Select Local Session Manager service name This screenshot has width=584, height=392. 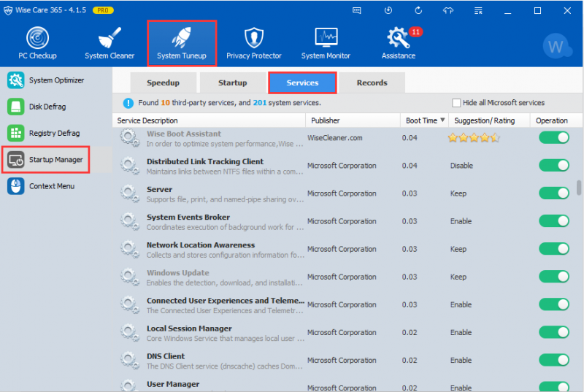(189, 328)
